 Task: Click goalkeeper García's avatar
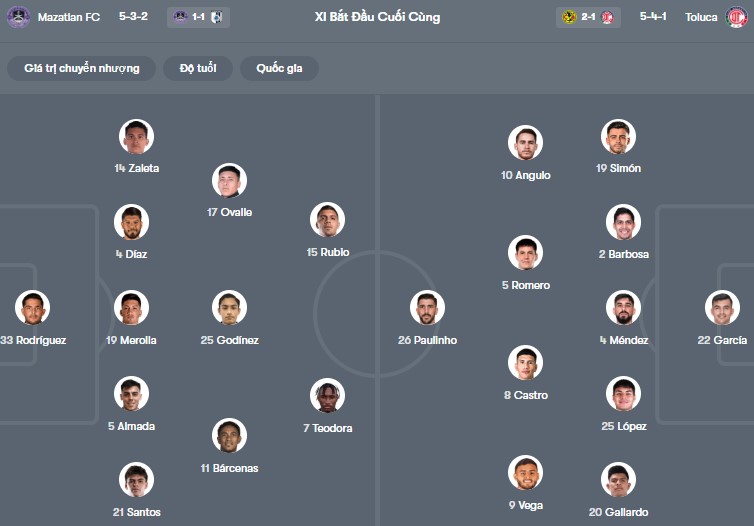pyautogui.click(x=722, y=308)
